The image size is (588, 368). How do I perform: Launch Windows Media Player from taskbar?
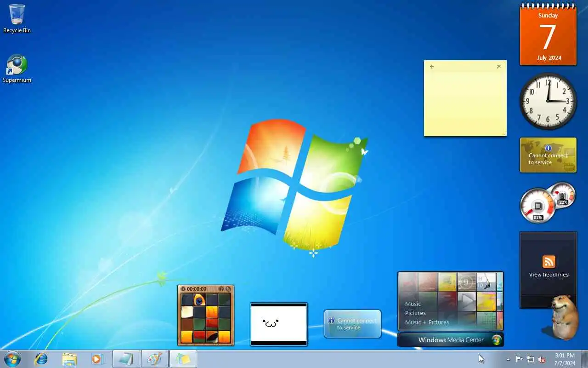[97, 359]
